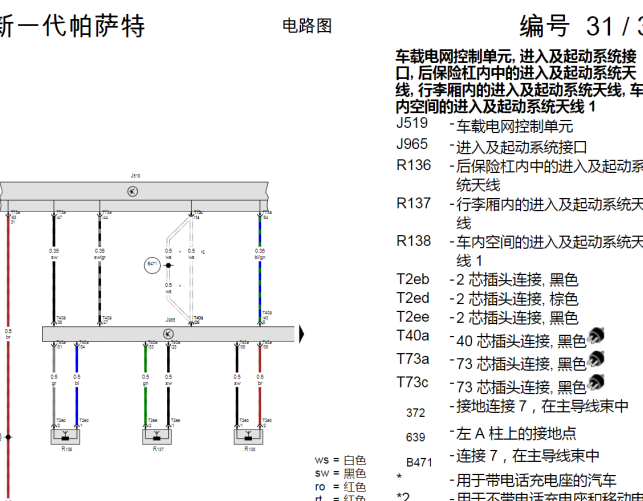Click the connector plug icon beside T73c description
This screenshot has width=643, height=501.
596,382
